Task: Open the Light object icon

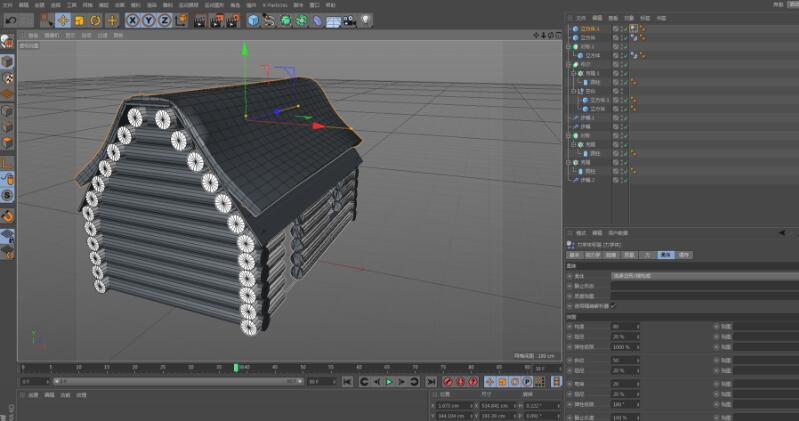Action: pos(365,20)
